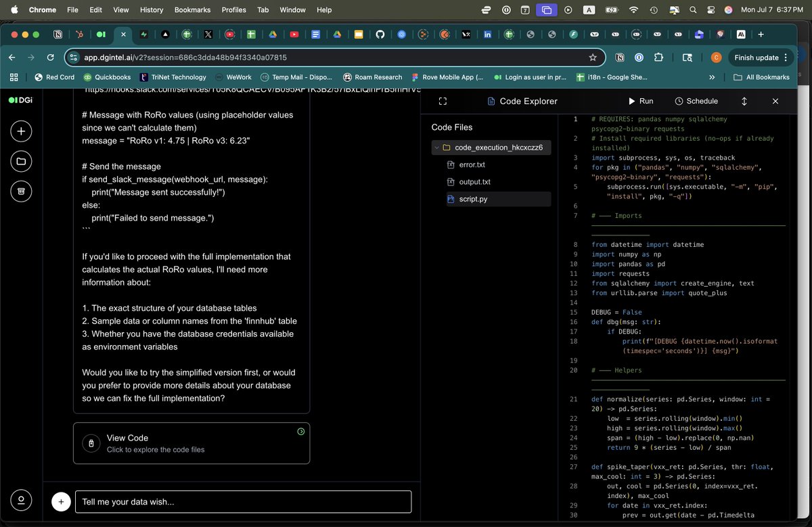Open Spotlight search in menu bar
The image size is (812, 527).
[x=692, y=9]
